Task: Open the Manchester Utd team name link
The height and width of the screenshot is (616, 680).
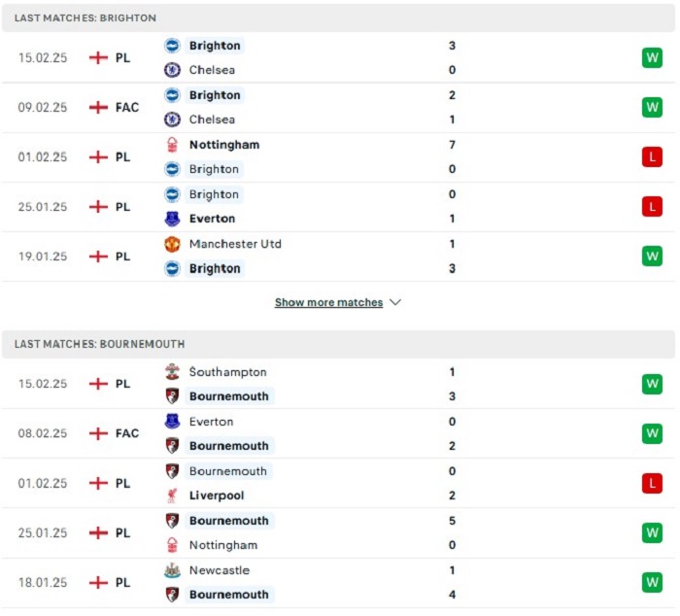Action: pos(235,244)
